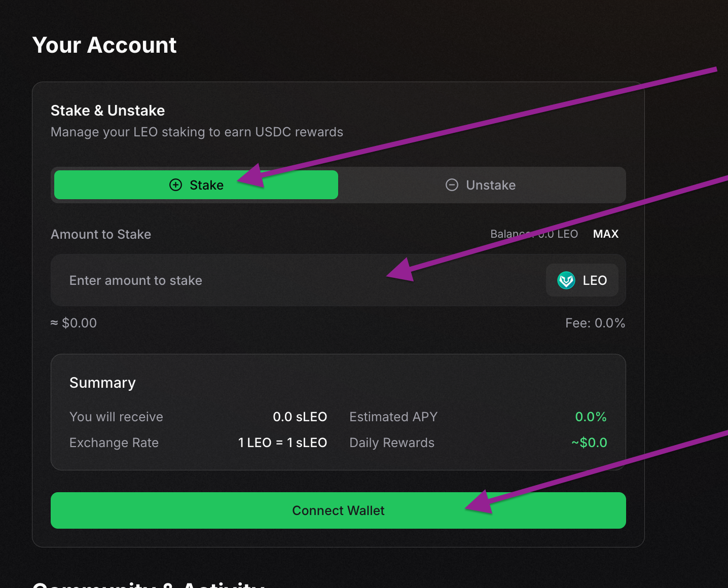The width and height of the screenshot is (728, 588).
Task: Switch to the Unstake tab
Action: (481, 185)
